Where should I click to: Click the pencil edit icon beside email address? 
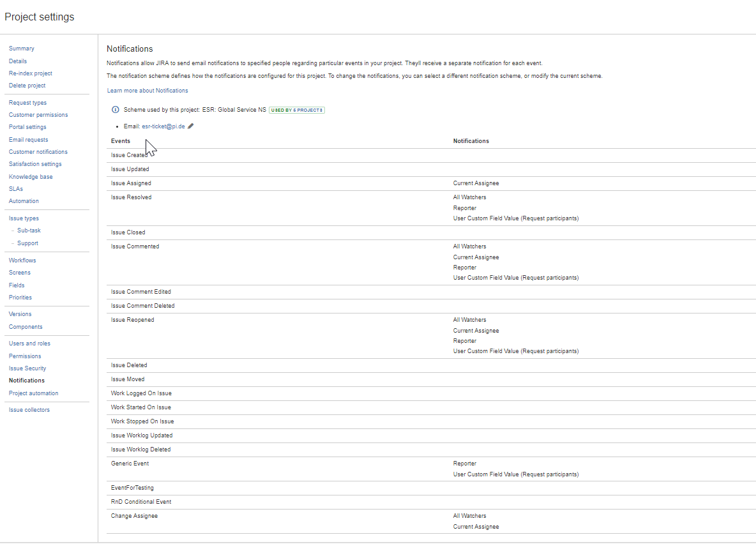click(x=190, y=126)
